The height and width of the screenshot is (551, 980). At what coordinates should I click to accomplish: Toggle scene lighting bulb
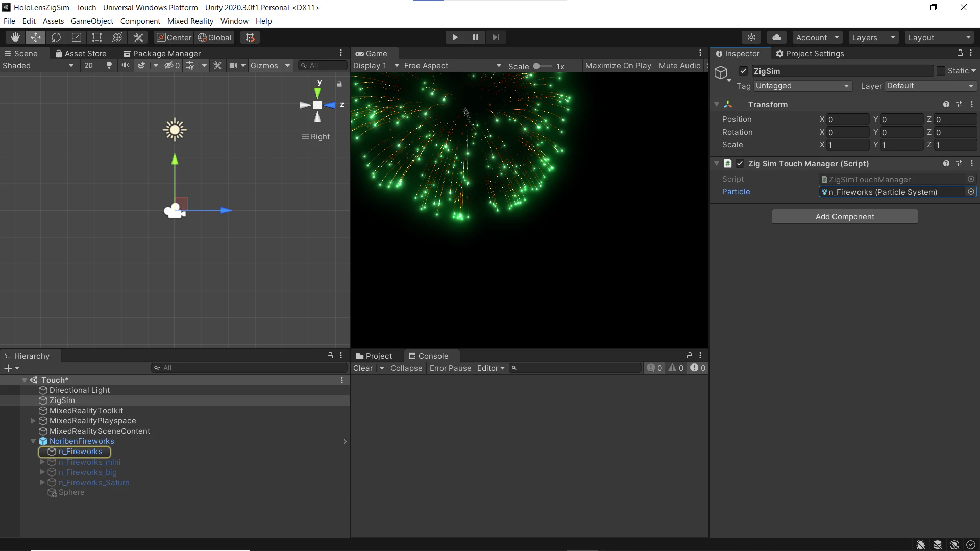point(109,65)
